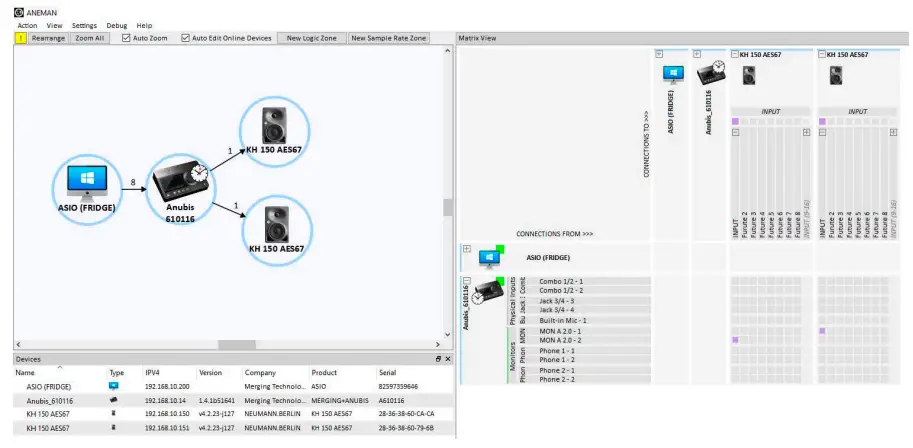Toggle Auto Edit Online Devices checkbox

185,38
